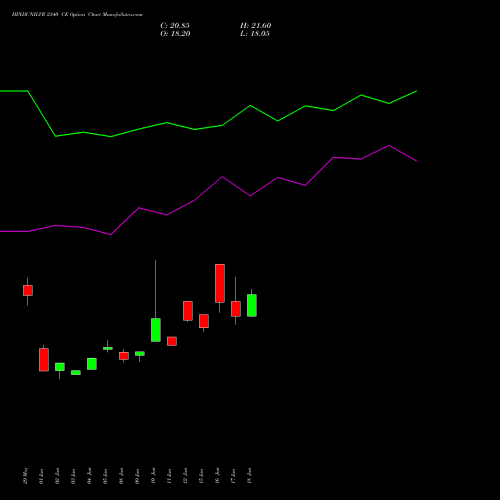Select the red candle on 12 Jun

pos(188,311)
